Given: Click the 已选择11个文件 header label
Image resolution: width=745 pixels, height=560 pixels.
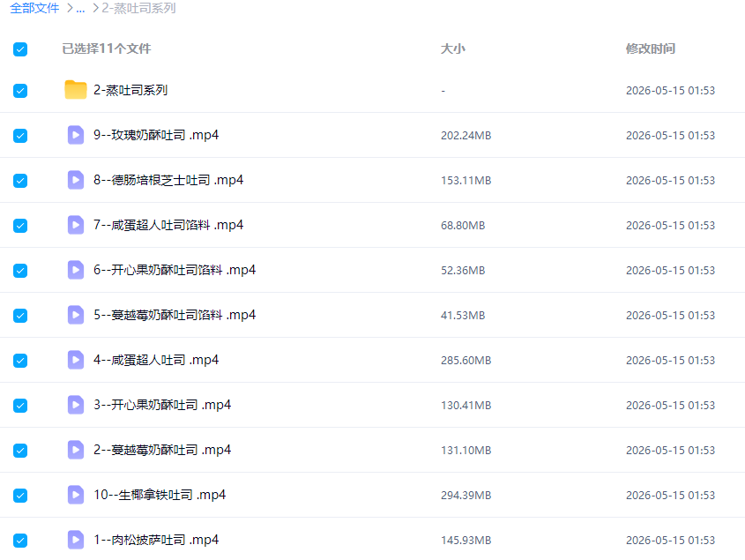Looking at the screenshot, I should (107, 49).
